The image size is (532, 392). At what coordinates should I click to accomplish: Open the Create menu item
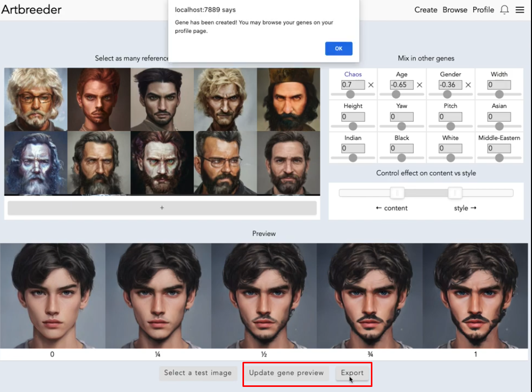[x=426, y=10]
